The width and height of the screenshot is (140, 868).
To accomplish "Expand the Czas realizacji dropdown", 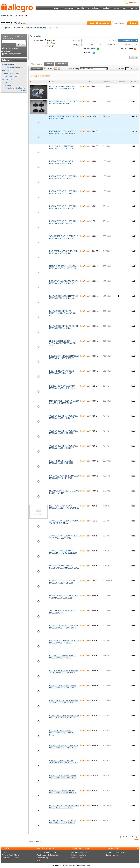I will click(x=128, y=45).
